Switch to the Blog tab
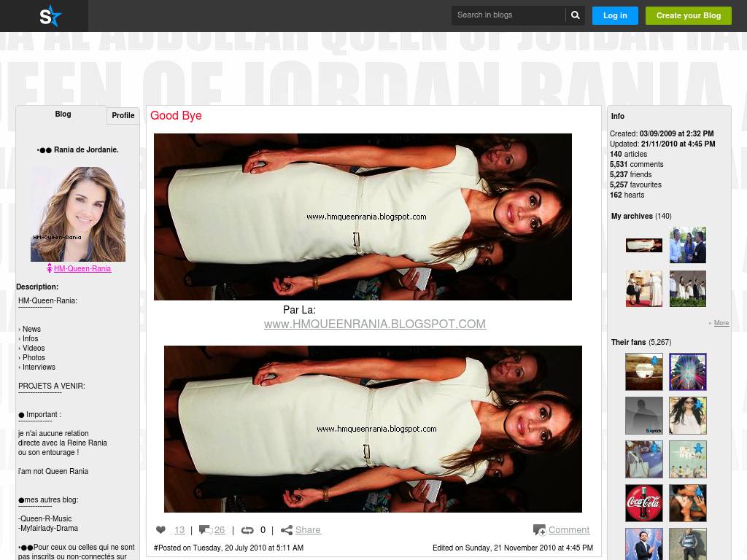Image resolution: width=747 pixels, height=560 pixels. pyautogui.click(x=63, y=114)
